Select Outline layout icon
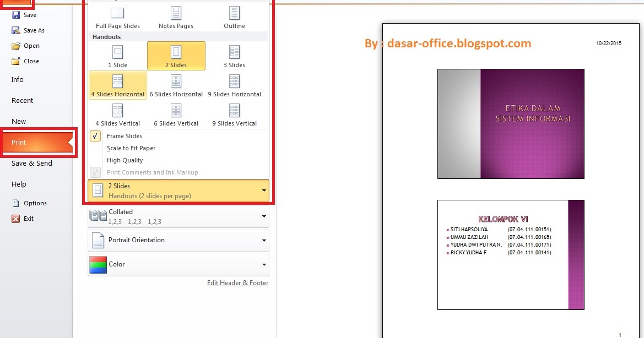 point(234,13)
